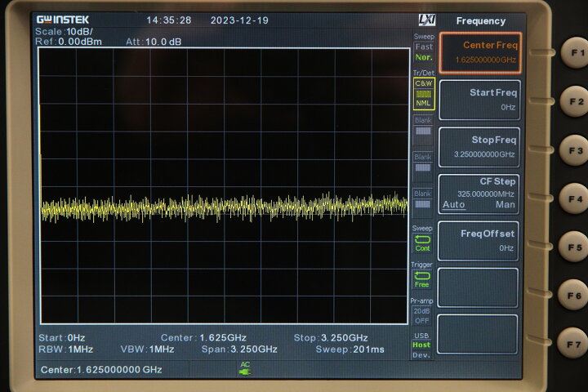This screenshot has width=588, height=392.
Task: Click the AC power plug icon
Action: coord(245,369)
